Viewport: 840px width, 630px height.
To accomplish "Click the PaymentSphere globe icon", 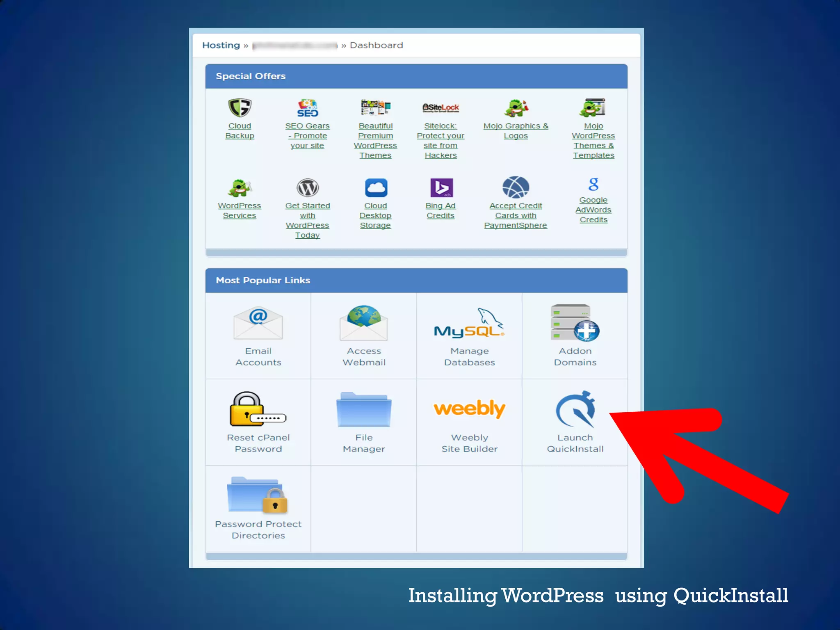I will 516,187.
